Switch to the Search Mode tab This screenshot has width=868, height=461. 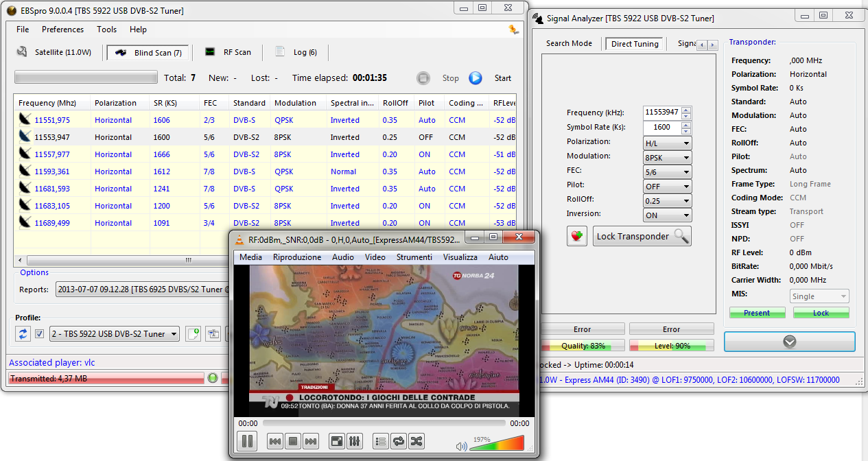569,44
